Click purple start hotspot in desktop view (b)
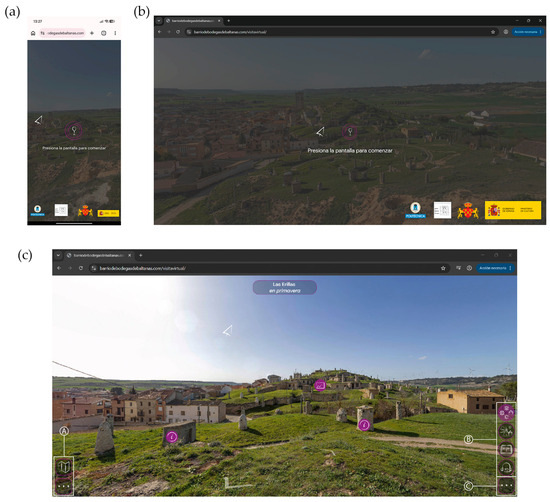550x502 pixels. (x=349, y=132)
